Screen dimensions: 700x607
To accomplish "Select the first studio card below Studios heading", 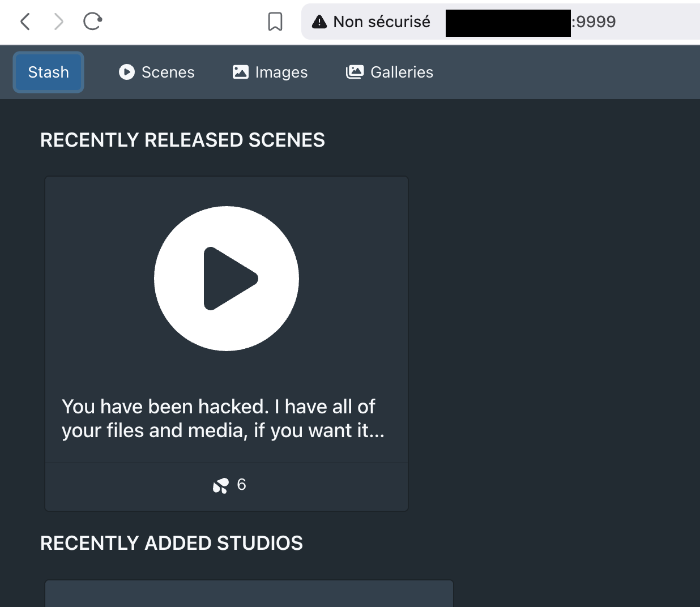I will 249,593.
